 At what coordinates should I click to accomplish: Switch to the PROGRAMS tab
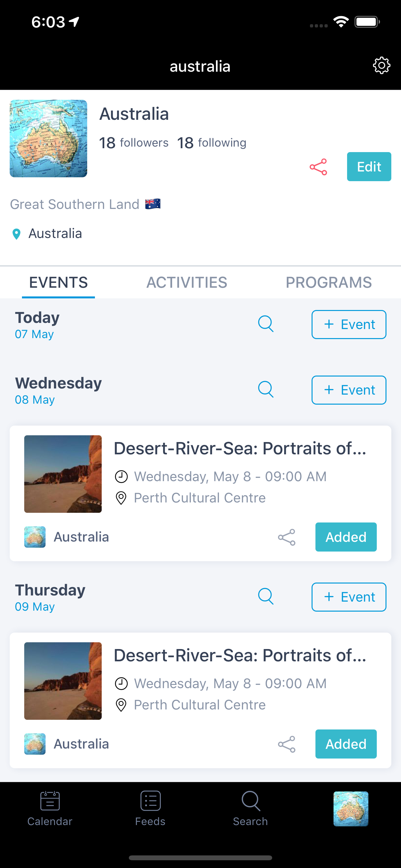tap(329, 282)
